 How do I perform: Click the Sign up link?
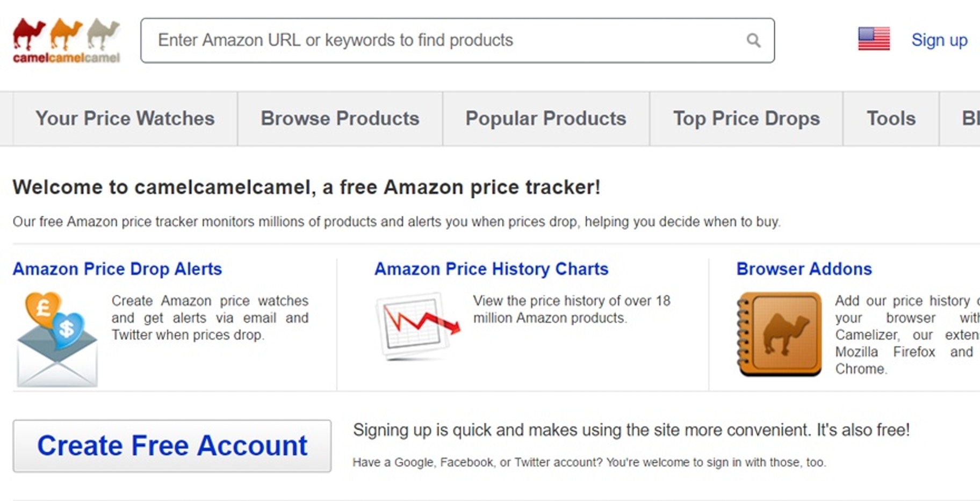pyautogui.click(x=939, y=40)
